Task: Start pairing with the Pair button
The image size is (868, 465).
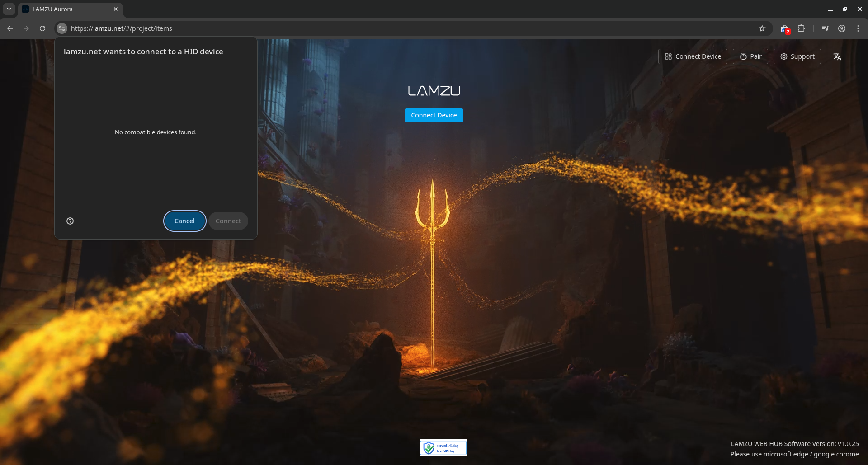Action: pyautogui.click(x=750, y=56)
